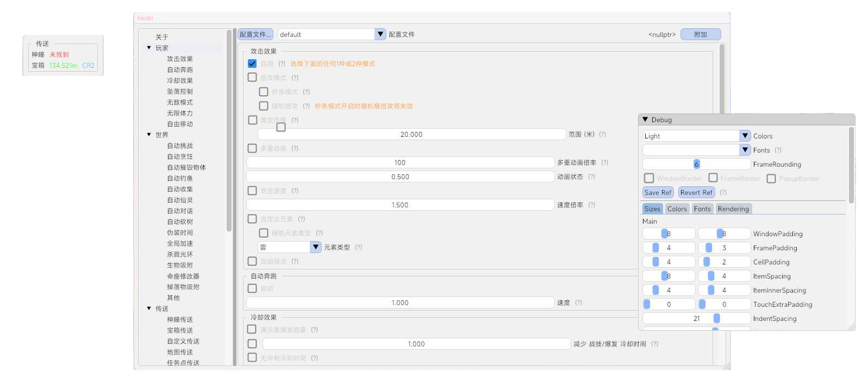The image size is (868, 385).
Task: Switch to the Rendering tab
Action: pos(733,209)
